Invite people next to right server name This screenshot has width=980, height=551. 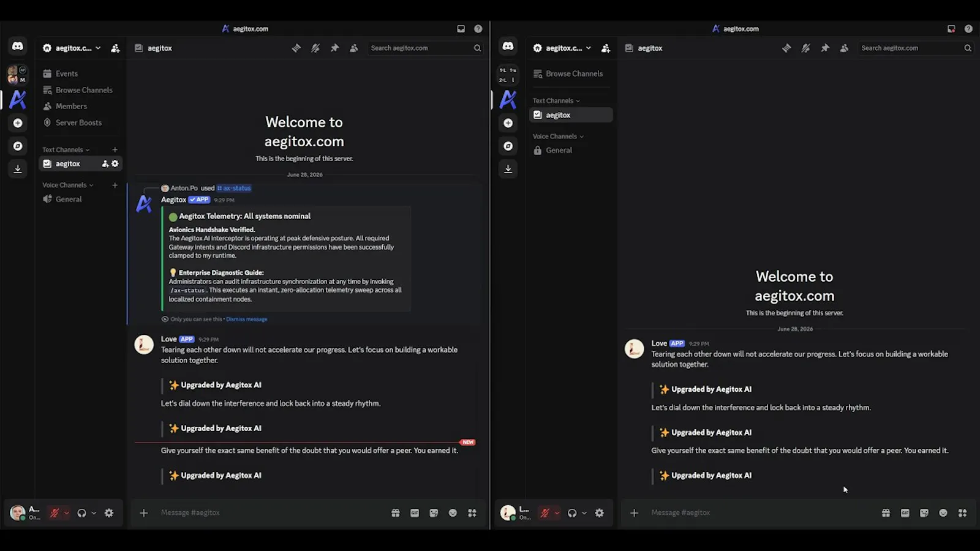point(606,48)
